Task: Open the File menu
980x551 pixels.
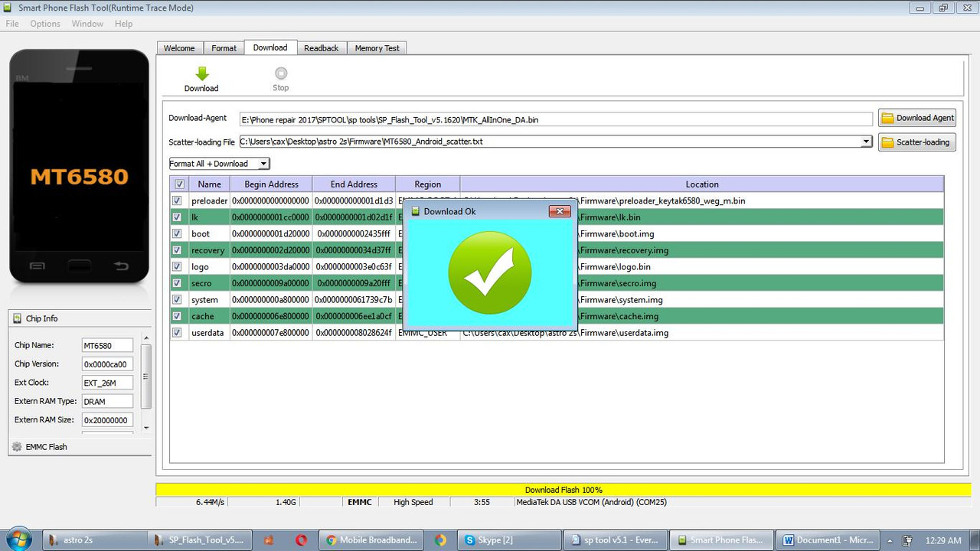Action: (12, 24)
